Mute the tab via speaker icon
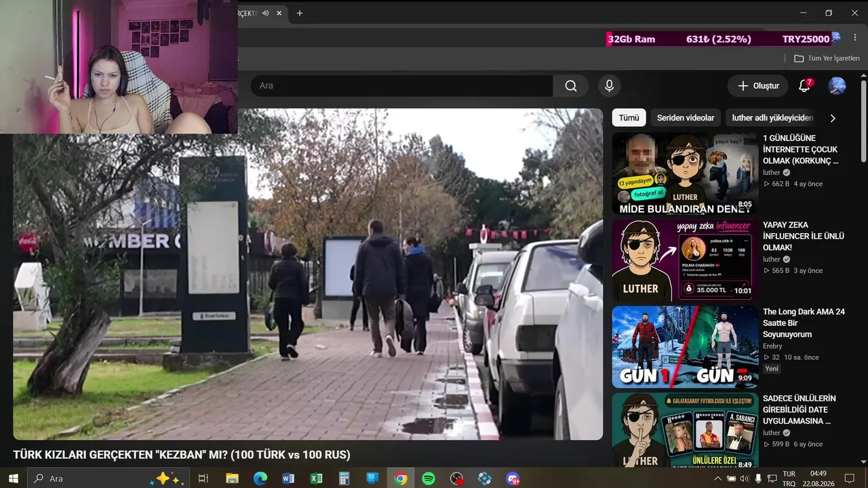This screenshot has height=488, width=868. [266, 13]
